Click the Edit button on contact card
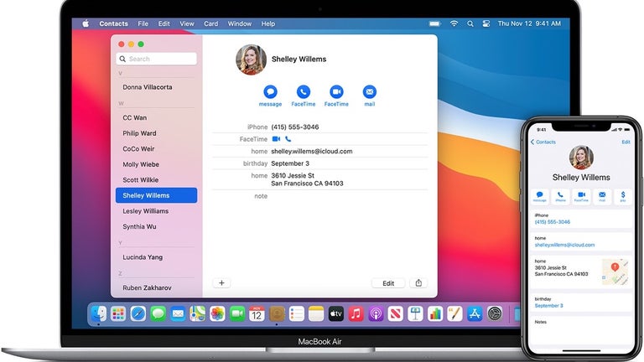The height and width of the screenshot is (362, 644). coord(388,283)
